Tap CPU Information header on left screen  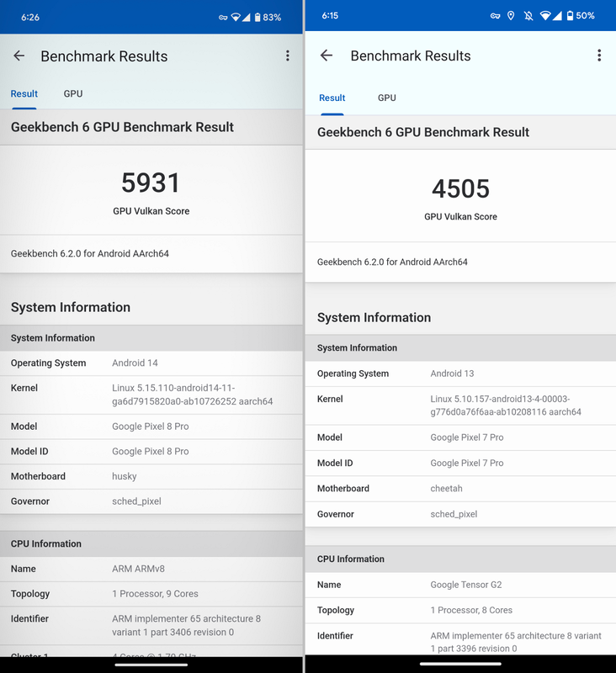[46, 543]
